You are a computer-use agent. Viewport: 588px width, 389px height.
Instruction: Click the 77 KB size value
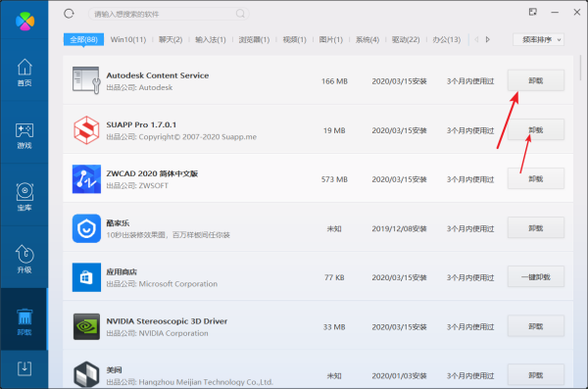point(334,277)
